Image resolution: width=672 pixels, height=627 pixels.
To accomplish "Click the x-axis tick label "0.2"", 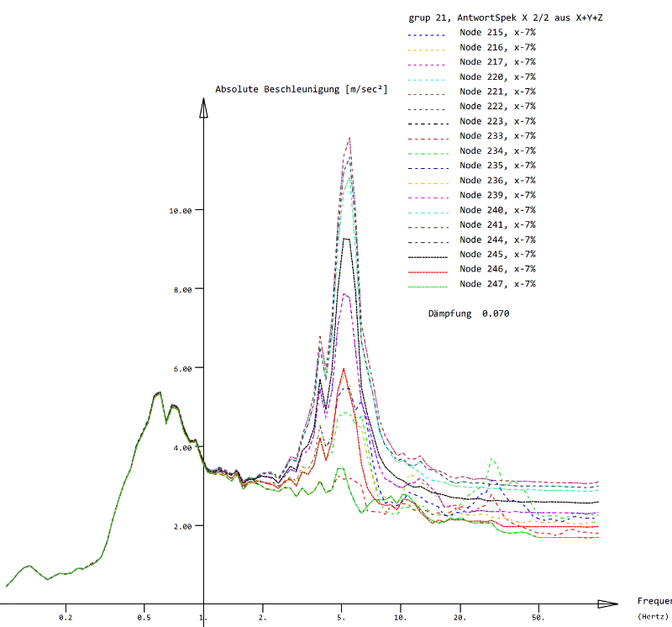I will tap(66, 618).
